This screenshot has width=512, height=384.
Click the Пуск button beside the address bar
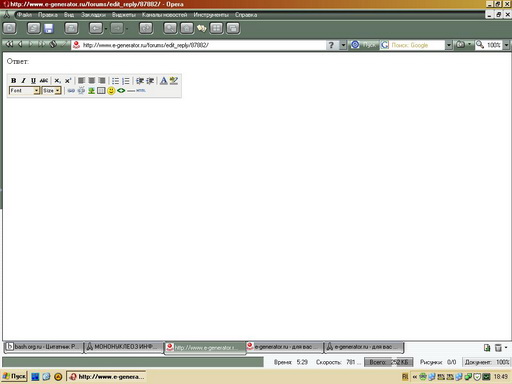(364, 45)
